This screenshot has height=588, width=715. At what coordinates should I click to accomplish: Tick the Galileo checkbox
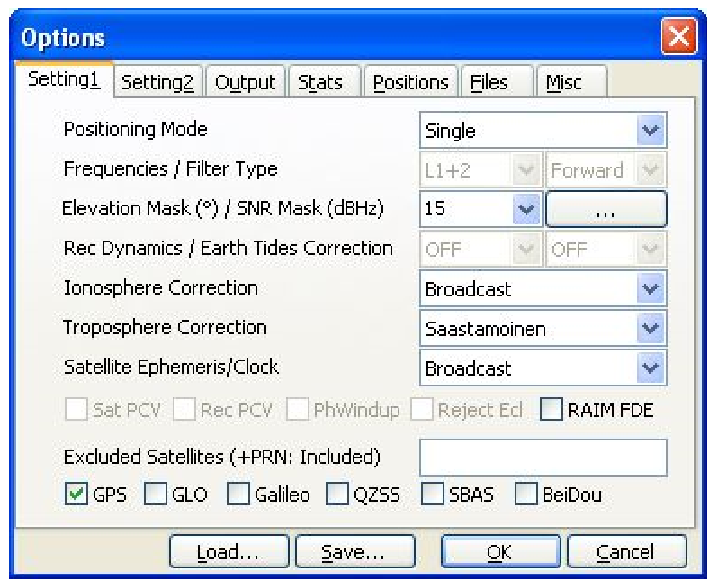click(x=238, y=494)
